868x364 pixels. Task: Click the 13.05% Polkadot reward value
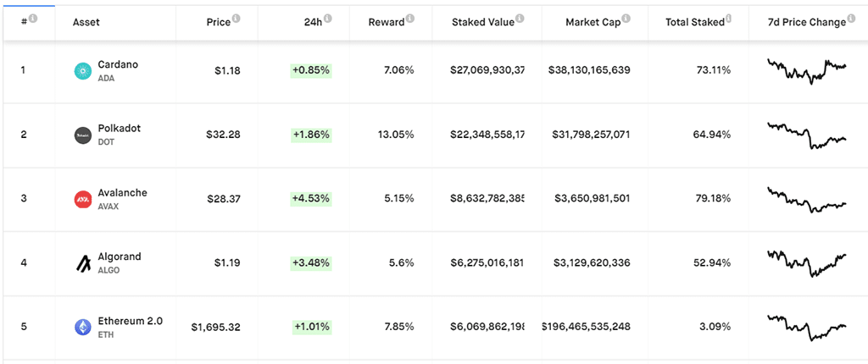tap(396, 135)
